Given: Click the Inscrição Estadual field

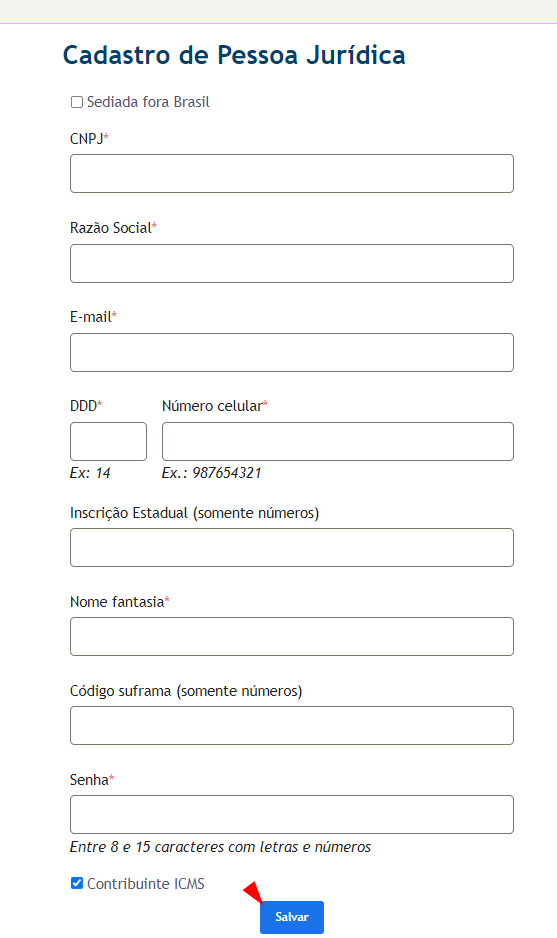Looking at the screenshot, I should [x=292, y=547].
